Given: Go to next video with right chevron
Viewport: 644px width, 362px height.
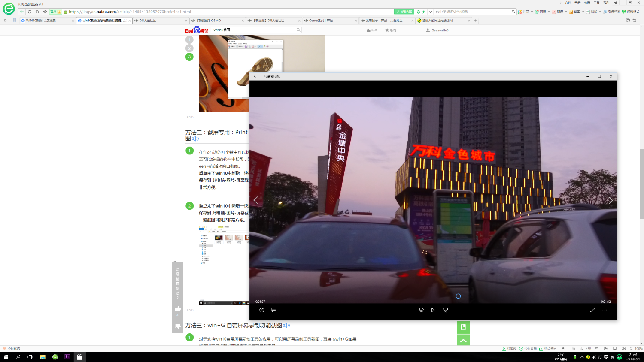Looking at the screenshot, I should pos(611,200).
